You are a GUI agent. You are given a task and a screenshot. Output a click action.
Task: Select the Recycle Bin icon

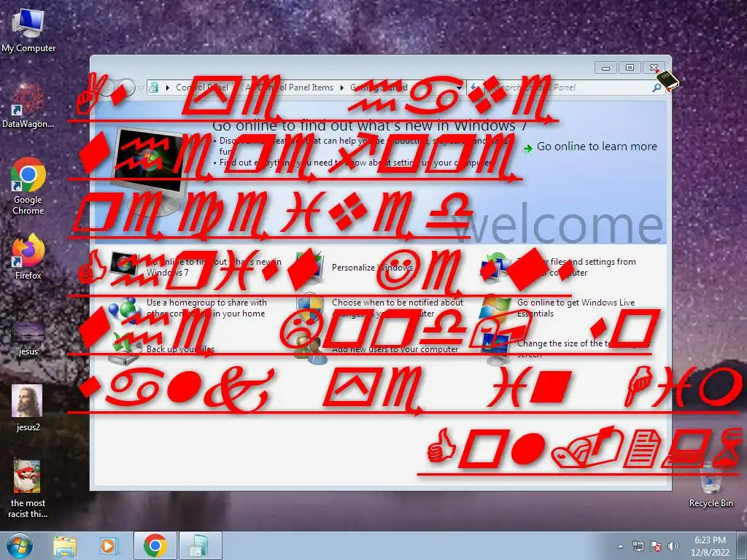point(711,485)
